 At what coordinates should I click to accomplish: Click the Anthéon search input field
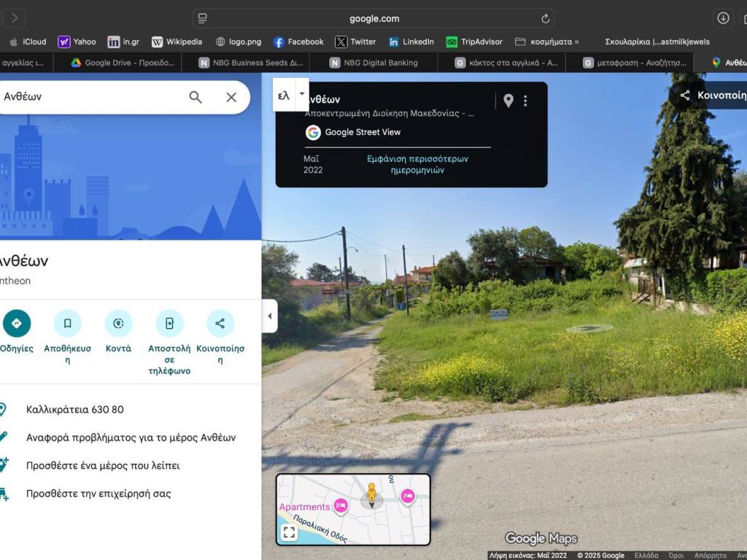coord(88,97)
